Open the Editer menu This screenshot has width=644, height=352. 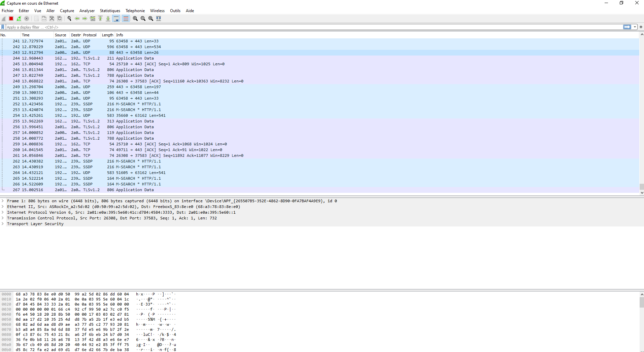[x=24, y=11]
